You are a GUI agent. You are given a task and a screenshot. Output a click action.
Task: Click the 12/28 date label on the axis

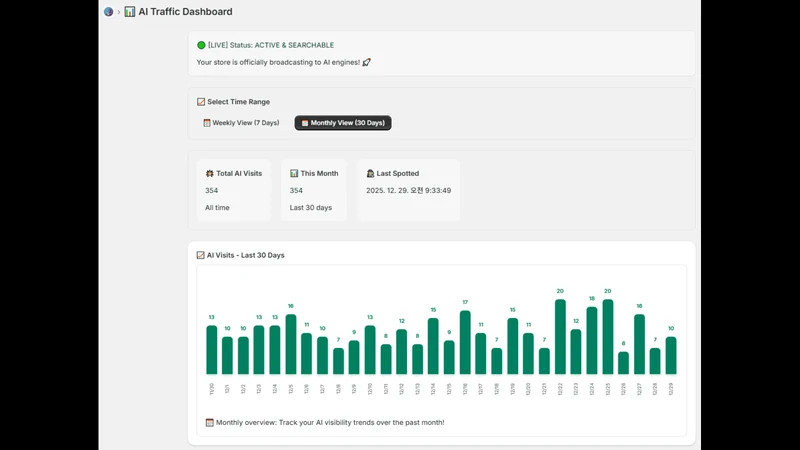click(655, 389)
